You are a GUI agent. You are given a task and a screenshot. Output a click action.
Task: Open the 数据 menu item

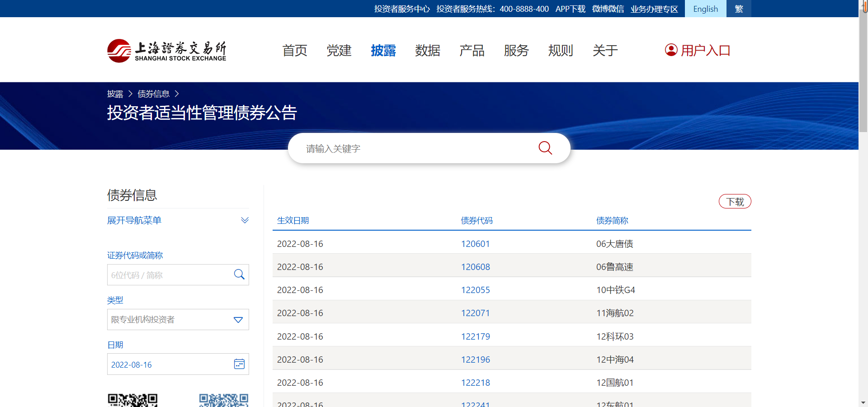click(x=427, y=50)
